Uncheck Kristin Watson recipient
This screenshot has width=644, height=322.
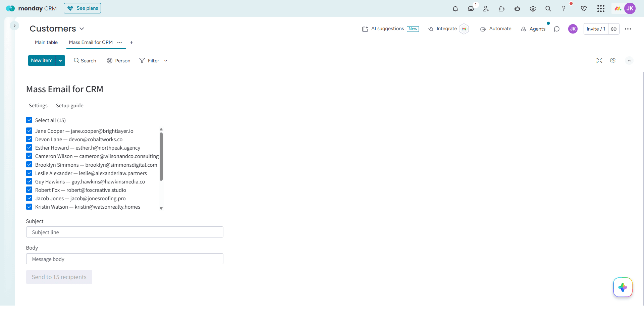(x=29, y=207)
